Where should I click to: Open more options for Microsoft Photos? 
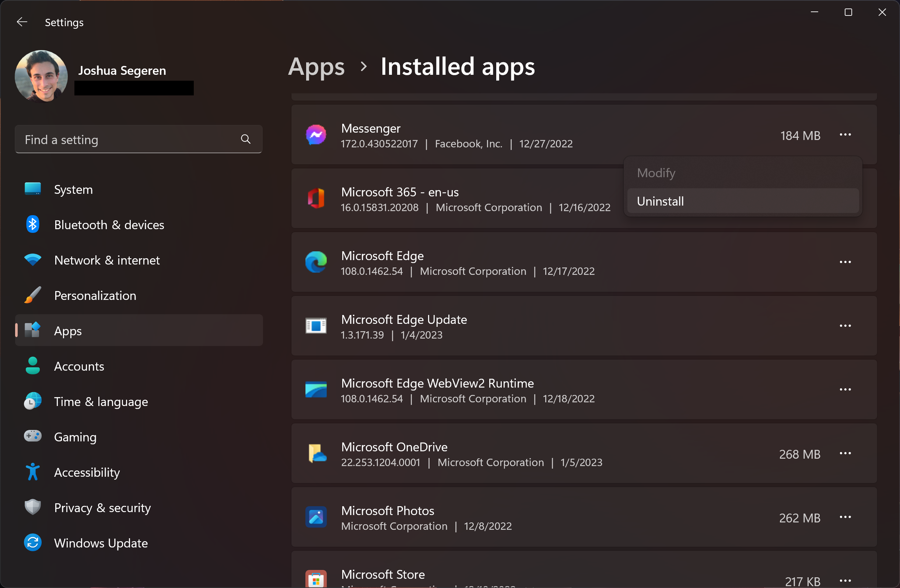coord(845,517)
